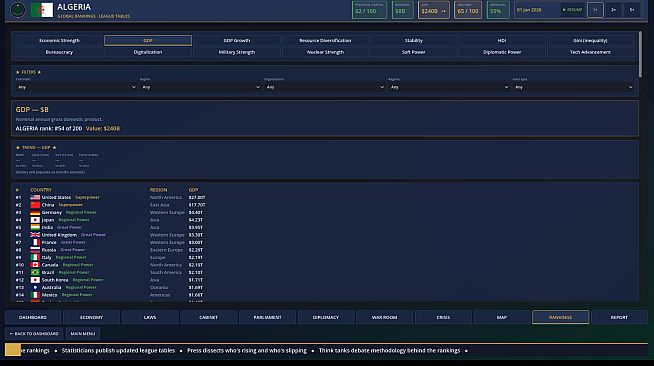Click Back to Dashboard button
The width and height of the screenshot is (654, 366).
click(x=34, y=333)
